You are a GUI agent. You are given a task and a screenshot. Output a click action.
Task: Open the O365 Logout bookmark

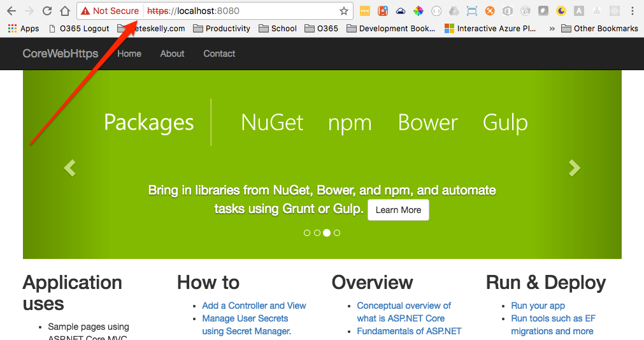79,28
